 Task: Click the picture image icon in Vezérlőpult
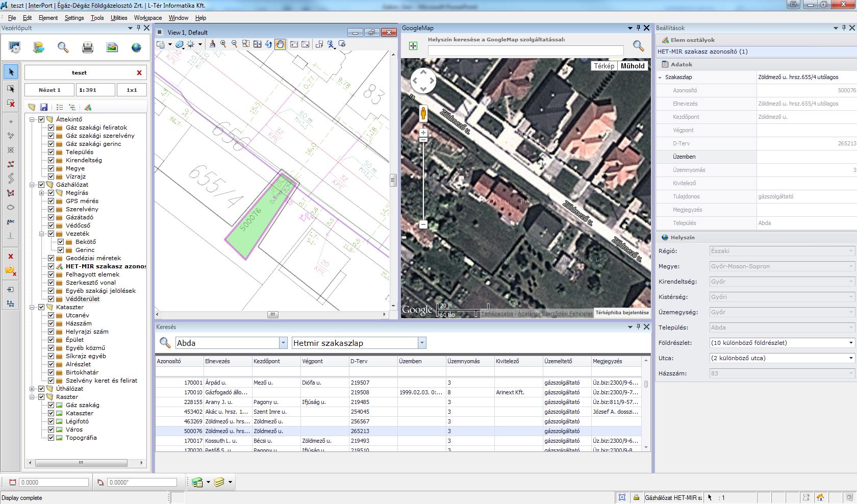click(x=112, y=48)
